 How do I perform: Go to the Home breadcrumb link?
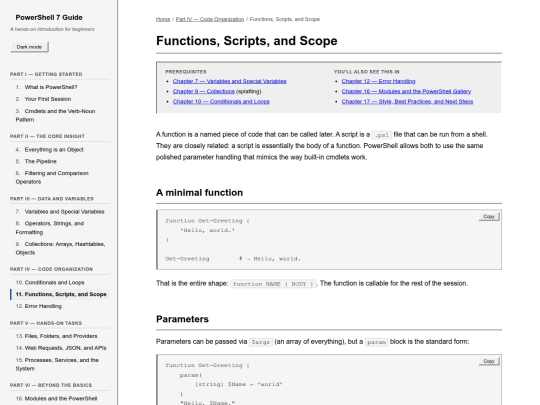163,19
